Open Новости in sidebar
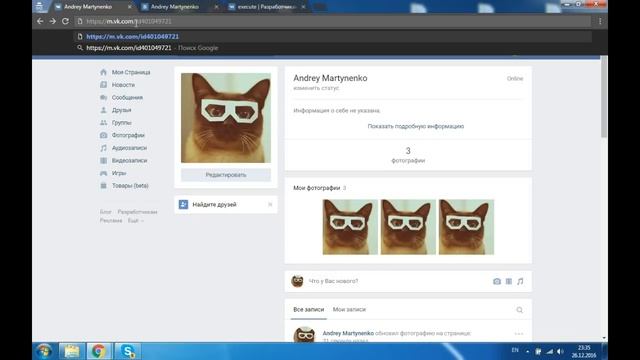Viewport: 640px width, 360px height. coord(123,85)
